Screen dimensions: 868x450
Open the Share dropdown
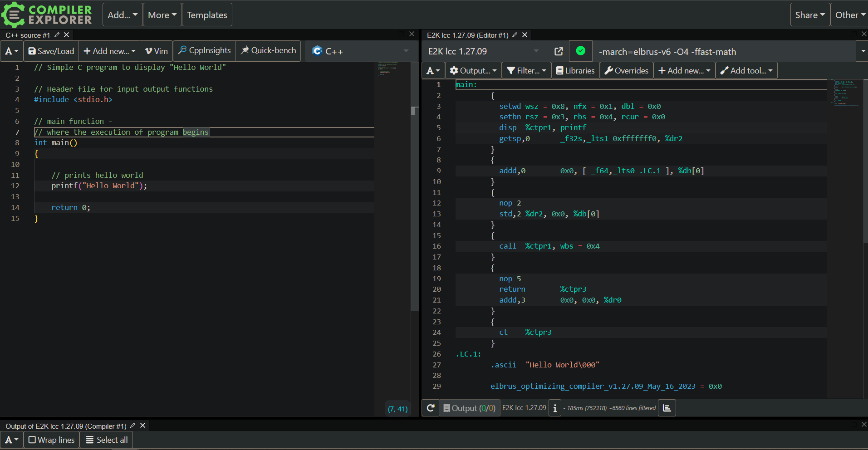(810, 15)
